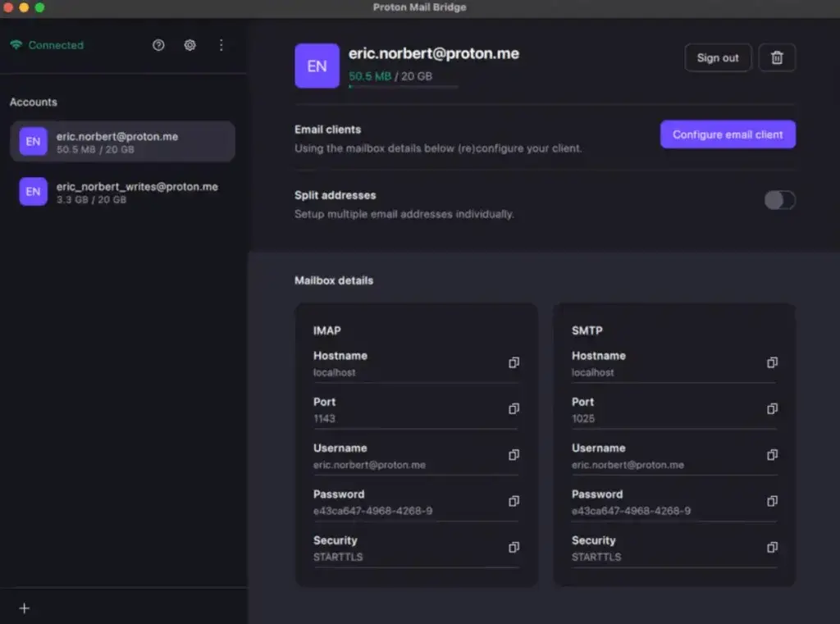Click the Split addresses label
The width and height of the screenshot is (840, 624).
(335, 195)
